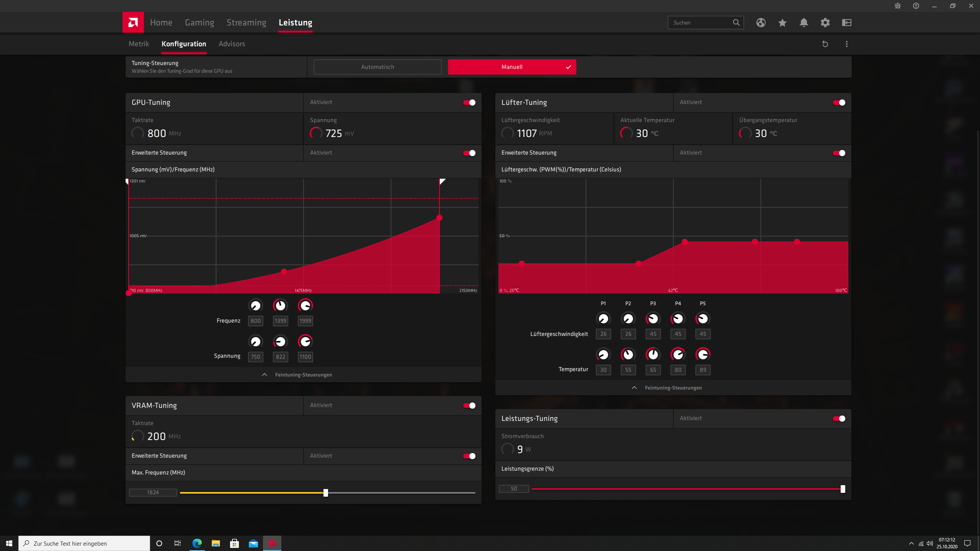Image resolution: width=980 pixels, height=551 pixels.
Task: Toggle VRAM-Tuning Erweiterte Steuerung switch
Action: 469,456
